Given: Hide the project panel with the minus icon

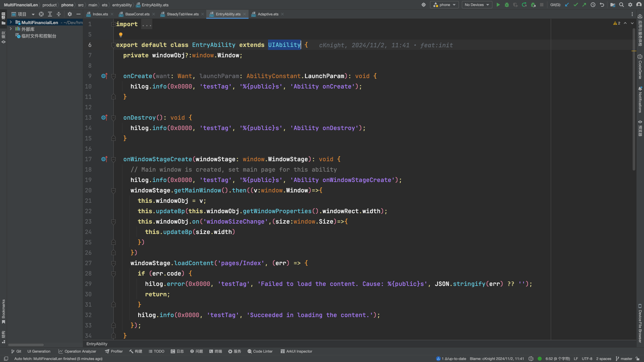Looking at the screenshot, I should pos(78,14).
